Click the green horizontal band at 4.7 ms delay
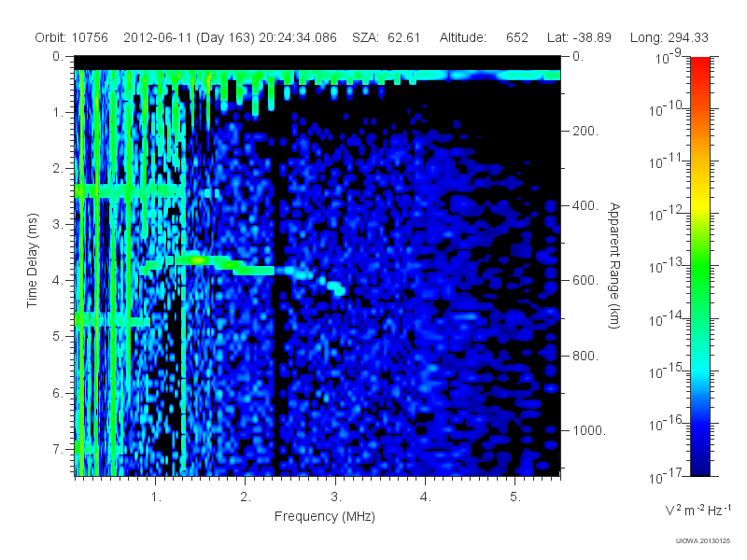Screen dimensions: 747x560 pyautogui.click(x=112, y=319)
